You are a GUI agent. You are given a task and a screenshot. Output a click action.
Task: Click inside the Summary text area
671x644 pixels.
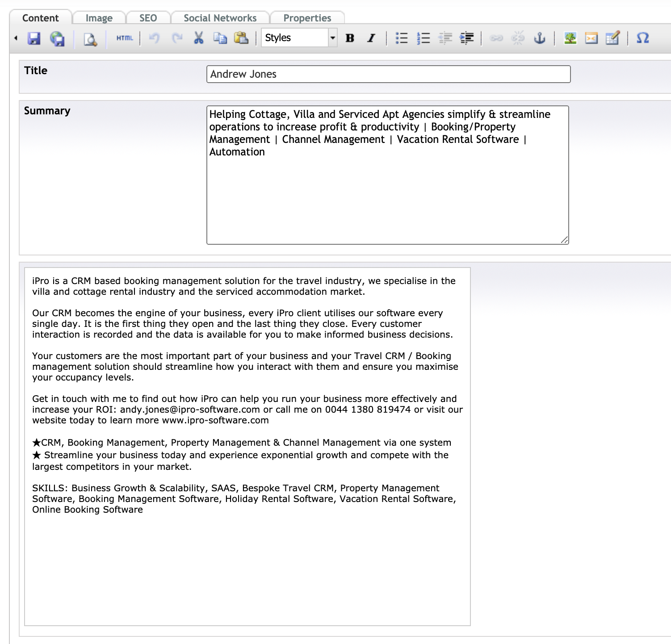(x=387, y=175)
